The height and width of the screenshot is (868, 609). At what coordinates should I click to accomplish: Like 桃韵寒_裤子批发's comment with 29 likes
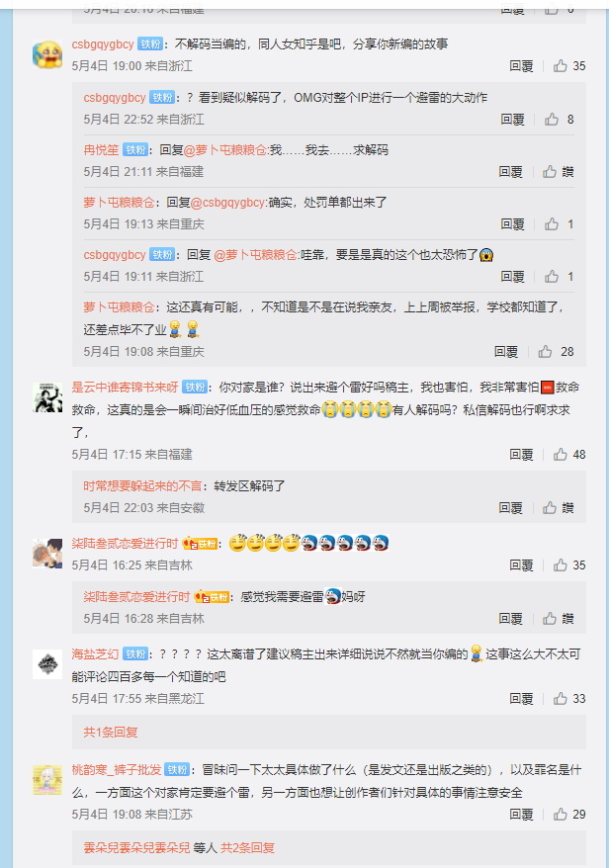point(569,815)
